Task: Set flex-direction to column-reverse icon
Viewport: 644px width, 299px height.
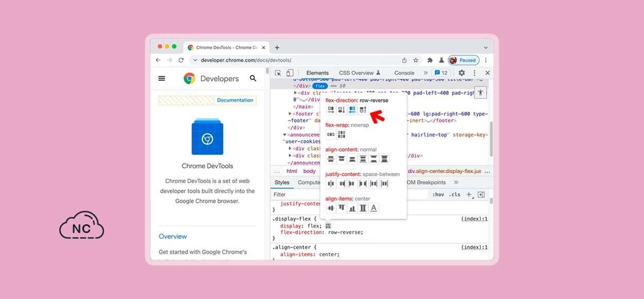Action: pos(363,109)
